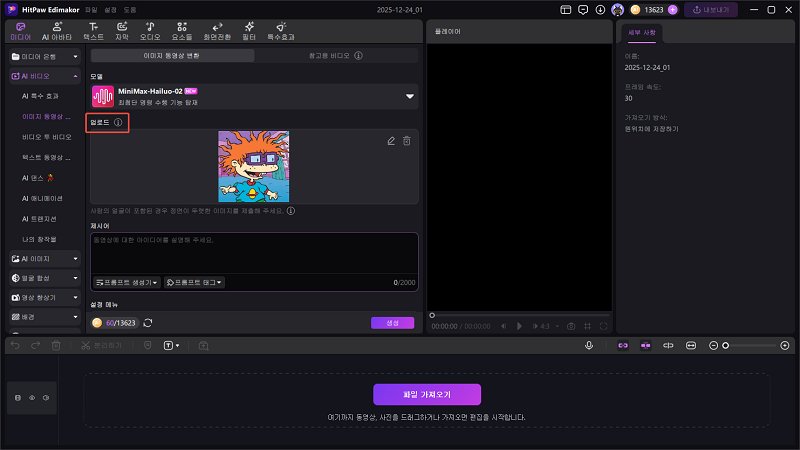This screenshot has width=800, height=450.
Task: Toggle the fit-to-timeline button
Action: tap(691, 345)
